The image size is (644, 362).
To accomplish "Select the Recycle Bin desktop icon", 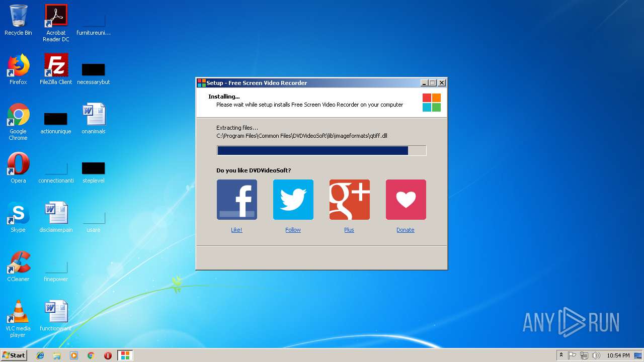I will coord(18,20).
